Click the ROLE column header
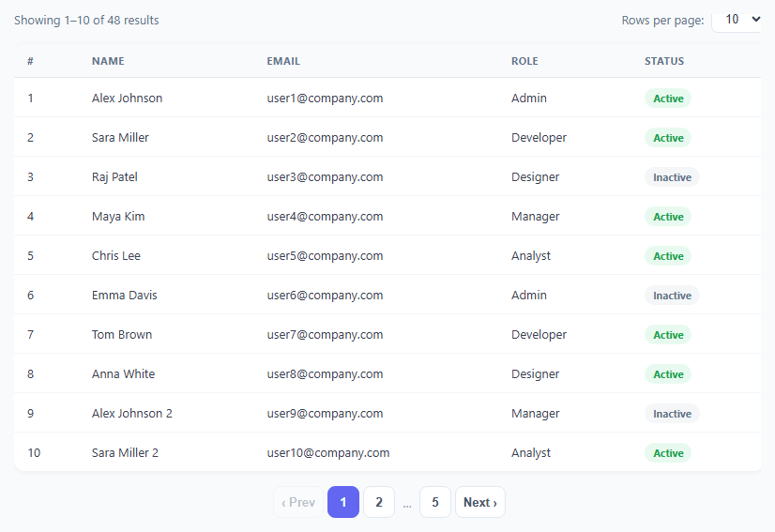 tap(524, 61)
